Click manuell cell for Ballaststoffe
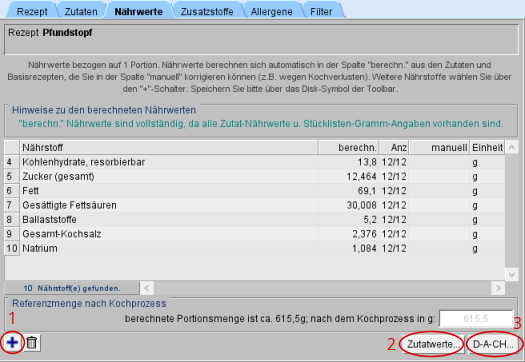 pyautogui.click(x=439, y=220)
